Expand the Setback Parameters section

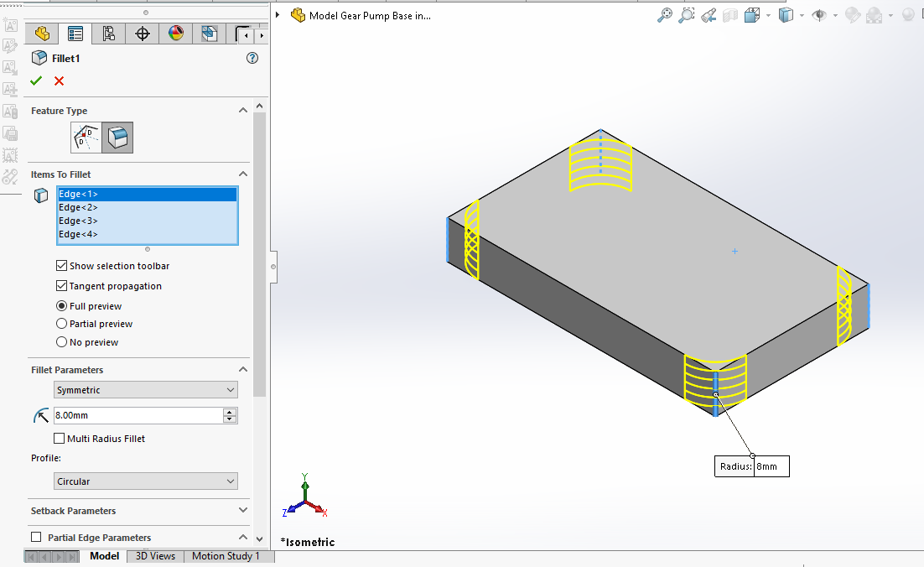click(x=243, y=510)
